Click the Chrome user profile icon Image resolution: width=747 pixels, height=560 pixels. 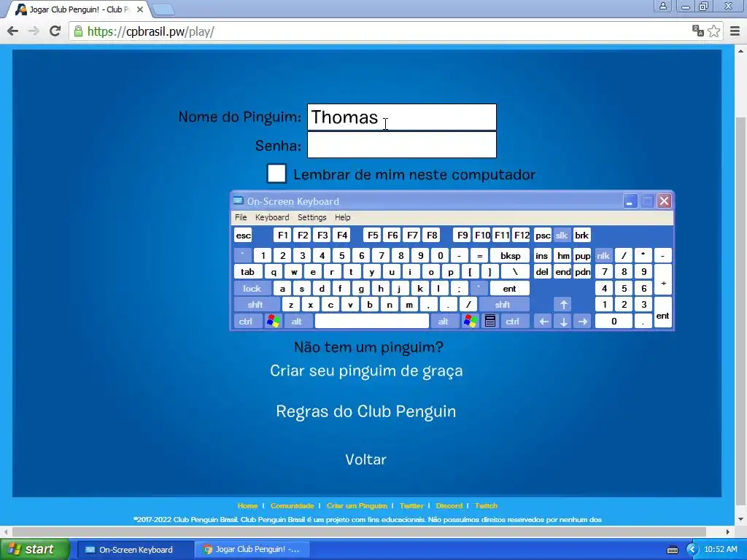[662, 6]
